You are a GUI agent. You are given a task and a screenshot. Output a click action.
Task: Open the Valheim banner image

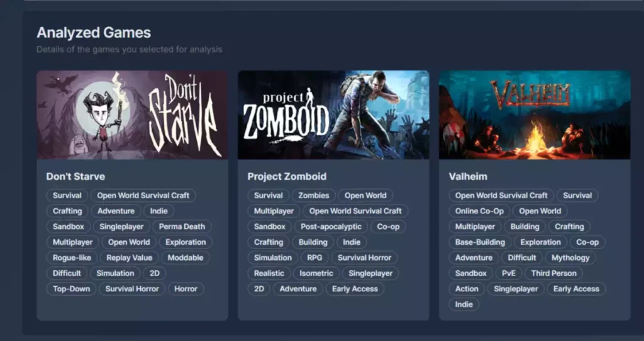pyautogui.click(x=535, y=115)
